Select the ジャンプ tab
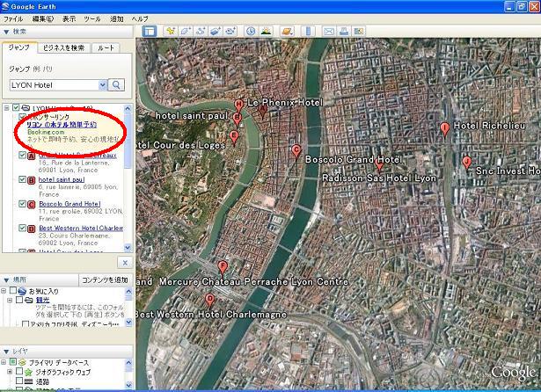The height and width of the screenshot is (392, 541). (19, 47)
